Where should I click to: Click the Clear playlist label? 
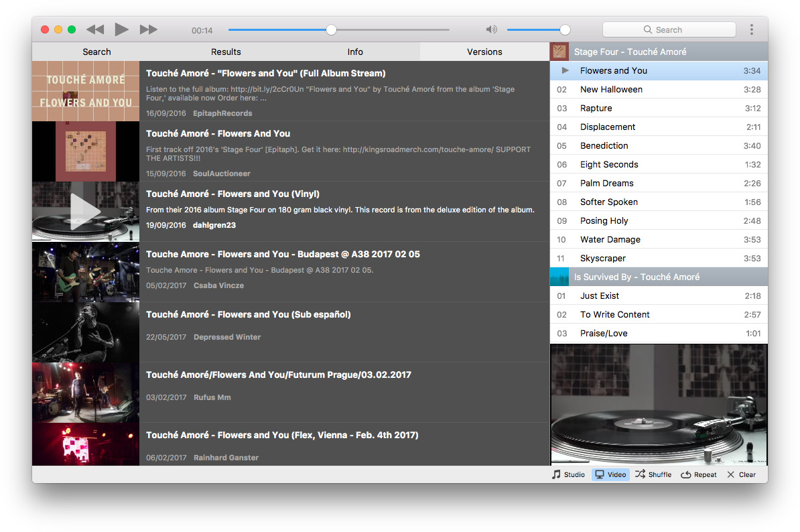click(747, 474)
